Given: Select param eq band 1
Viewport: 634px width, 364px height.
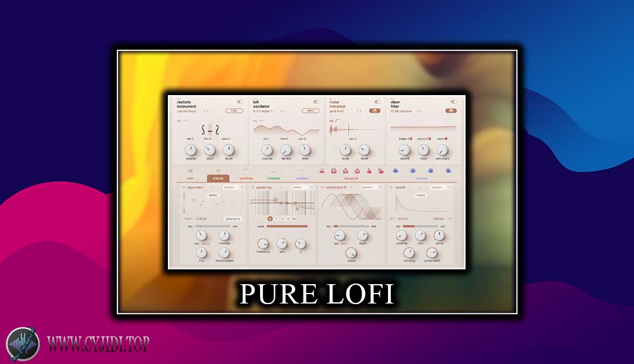Looking at the screenshot, I should pyautogui.click(x=276, y=219).
